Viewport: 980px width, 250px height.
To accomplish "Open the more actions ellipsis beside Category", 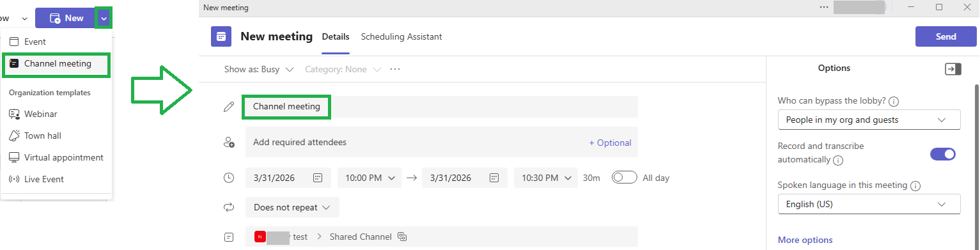I will (x=395, y=69).
